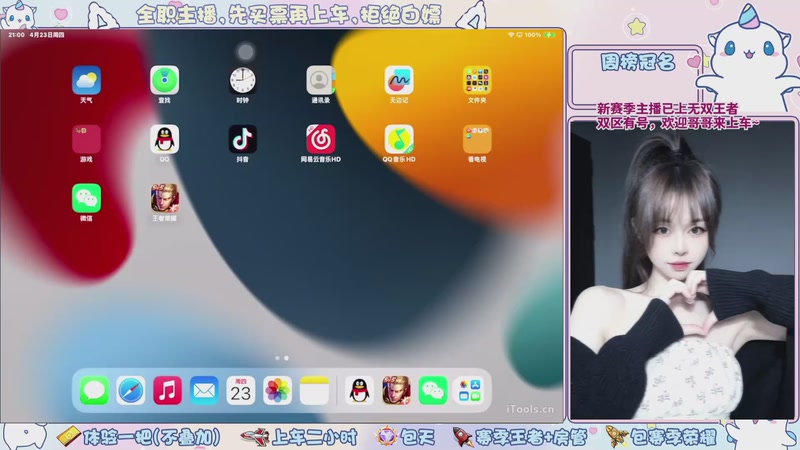Open Notes in the dock
Screen dimensions: 800x450
[314, 391]
